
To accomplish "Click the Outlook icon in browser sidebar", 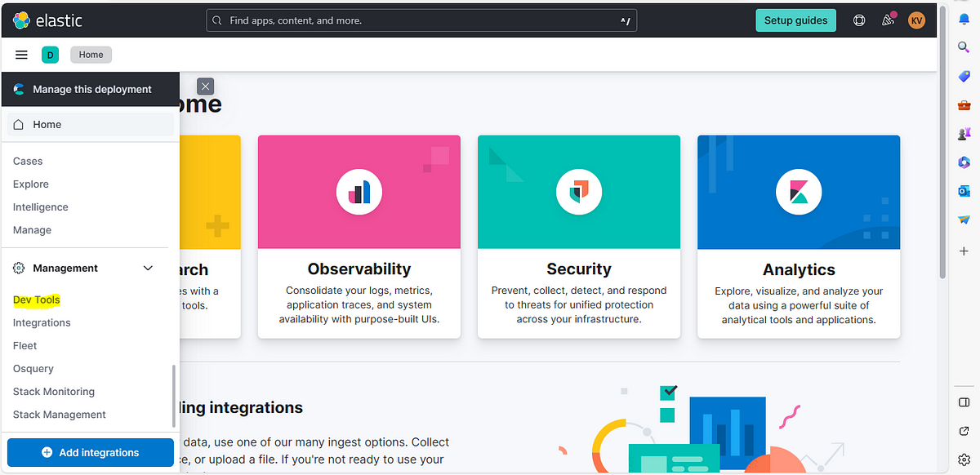I will (x=964, y=191).
